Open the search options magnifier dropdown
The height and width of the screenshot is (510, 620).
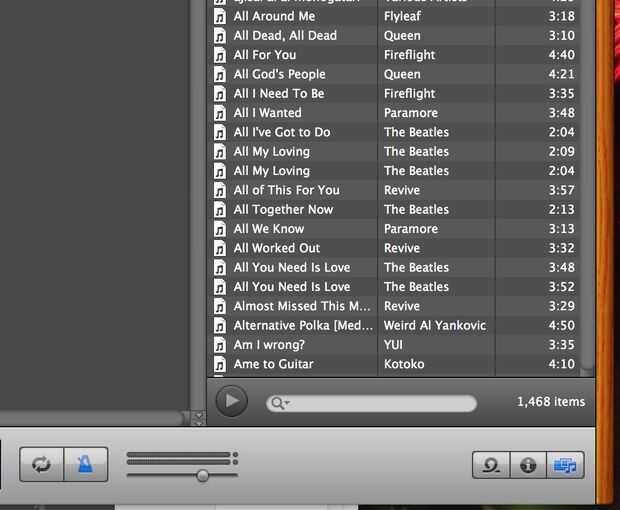point(280,403)
